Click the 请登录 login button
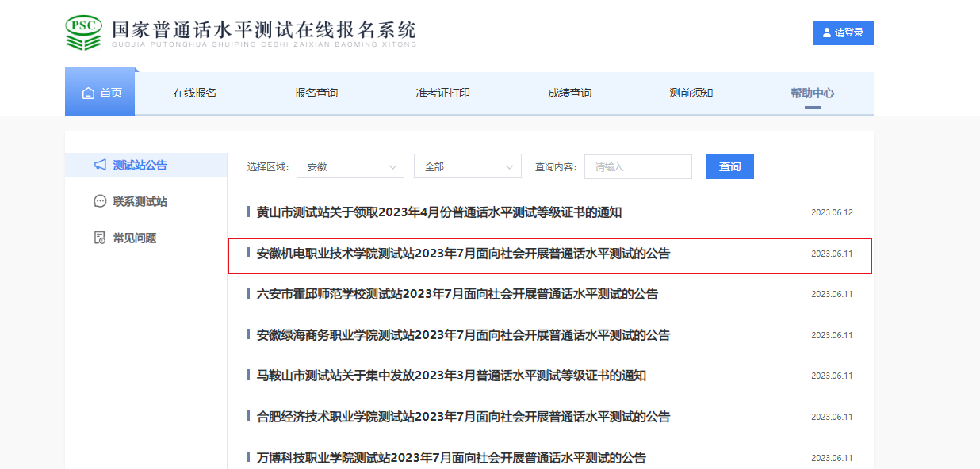 (843, 33)
